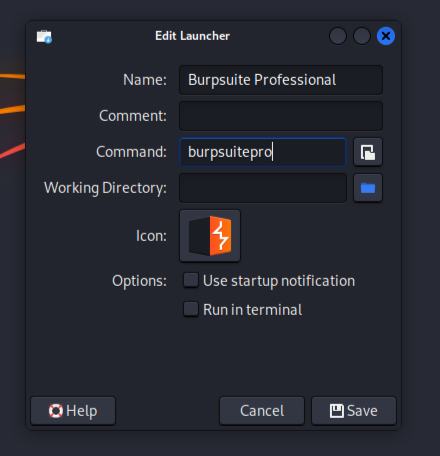The image size is (440, 456).
Task: Click the Edit Launcher title bar
Action: [192, 36]
